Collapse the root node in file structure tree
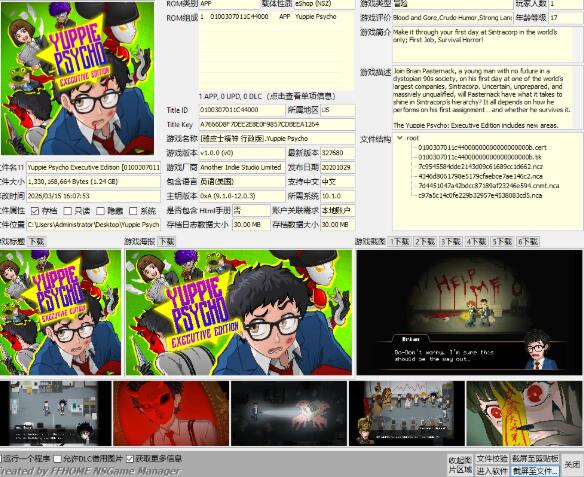The height and width of the screenshot is (477, 584). (x=400, y=138)
